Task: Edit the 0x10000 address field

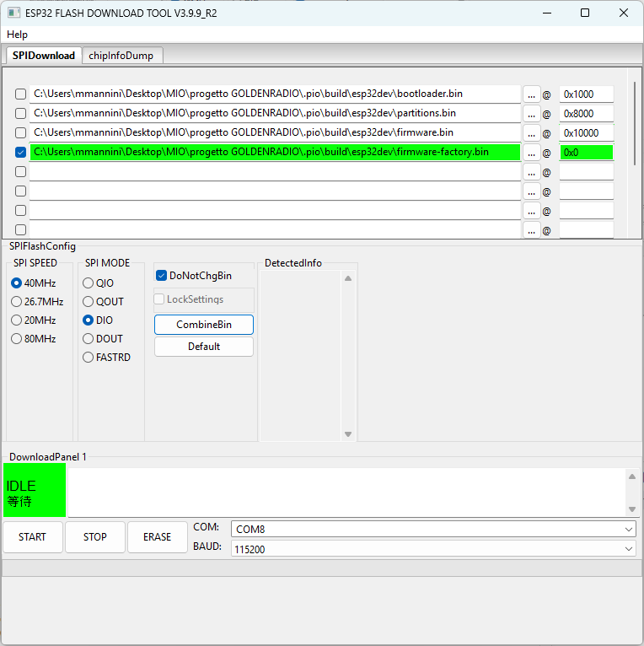Action: click(587, 133)
